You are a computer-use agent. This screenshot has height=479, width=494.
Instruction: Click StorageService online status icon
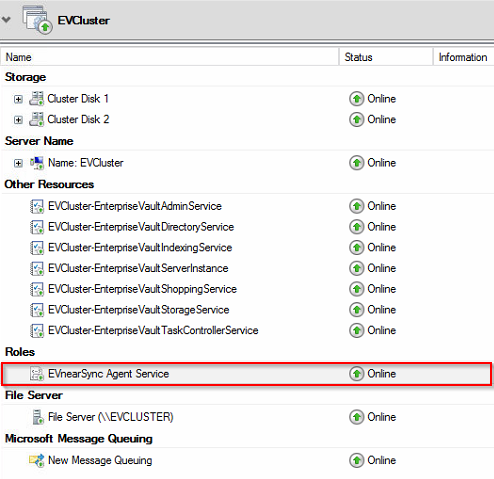(x=356, y=310)
